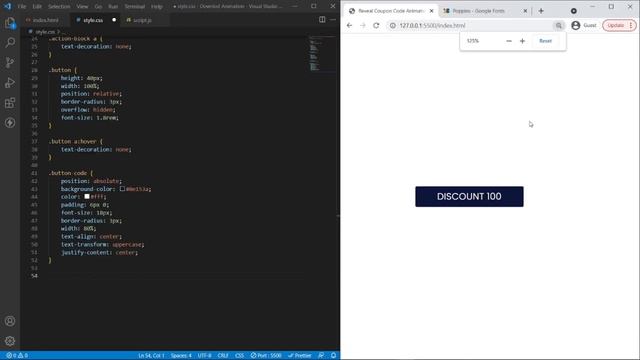640x360 pixels.
Task: Click the '.button a:hover {' selector line
Action: [76, 142]
